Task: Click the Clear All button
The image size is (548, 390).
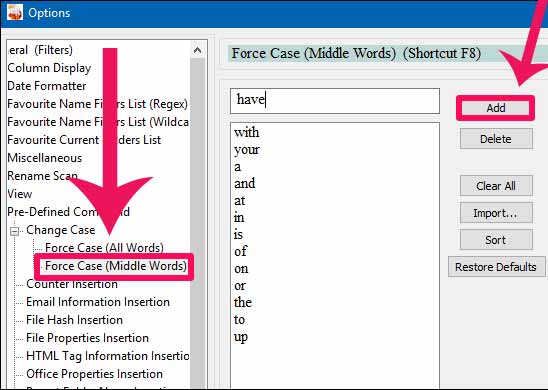Action: (x=496, y=186)
